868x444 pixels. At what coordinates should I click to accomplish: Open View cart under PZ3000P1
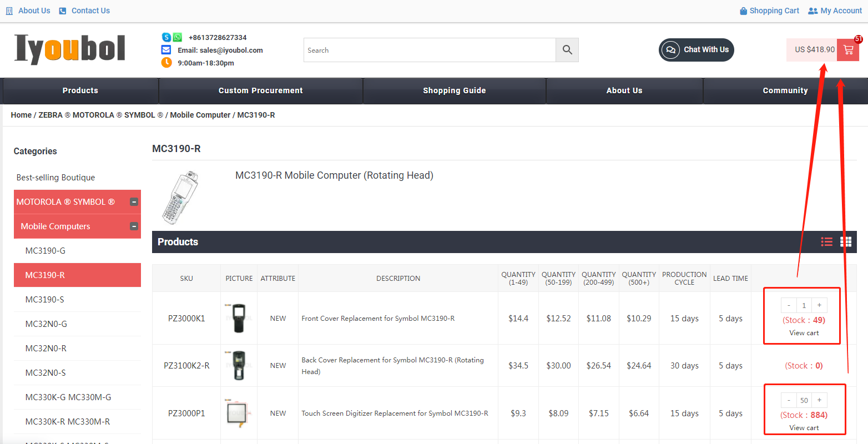pyautogui.click(x=804, y=428)
